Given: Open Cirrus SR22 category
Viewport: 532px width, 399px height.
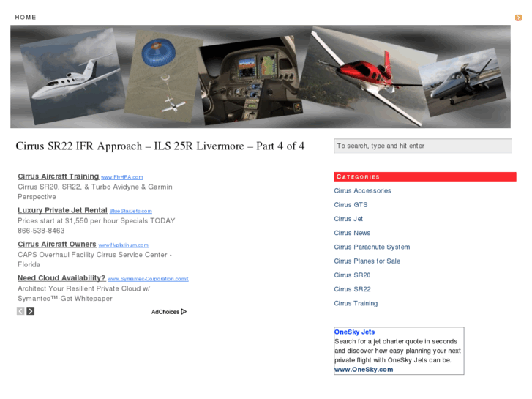Looking at the screenshot, I should [x=352, y=289].
